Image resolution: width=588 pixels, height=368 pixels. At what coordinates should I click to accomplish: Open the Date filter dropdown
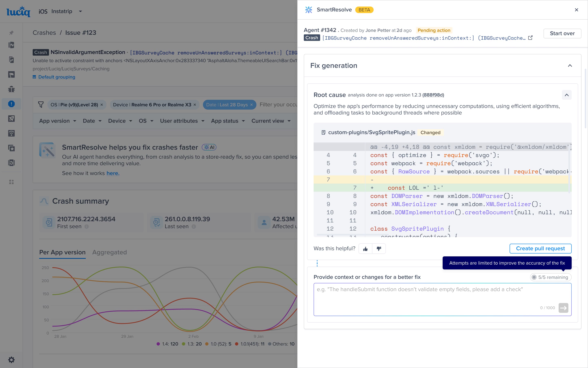(x=92, y=121)
